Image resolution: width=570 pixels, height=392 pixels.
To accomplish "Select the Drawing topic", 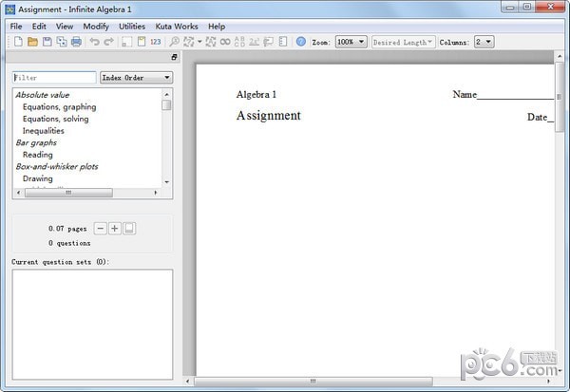I will click(x=37, y=178).
